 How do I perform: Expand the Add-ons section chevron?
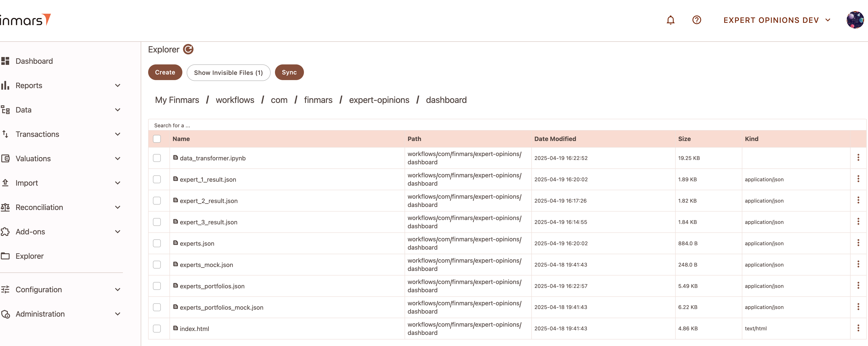pos(118,232)
